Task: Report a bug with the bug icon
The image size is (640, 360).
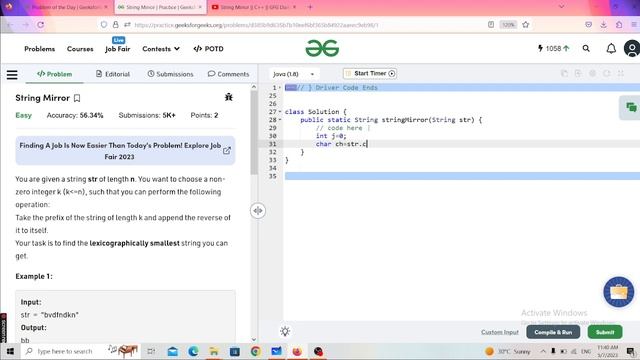Action: tap(229, 97)
